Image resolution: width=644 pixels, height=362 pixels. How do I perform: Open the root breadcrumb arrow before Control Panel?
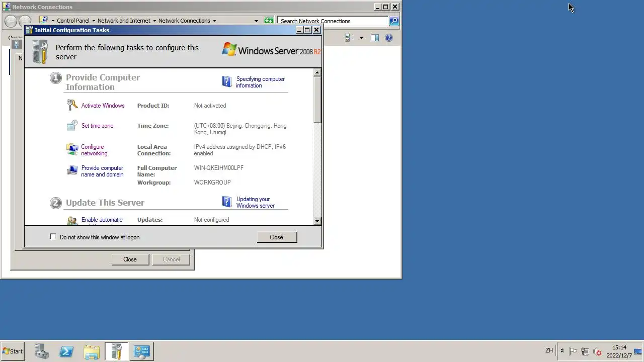tap(53, 21)
